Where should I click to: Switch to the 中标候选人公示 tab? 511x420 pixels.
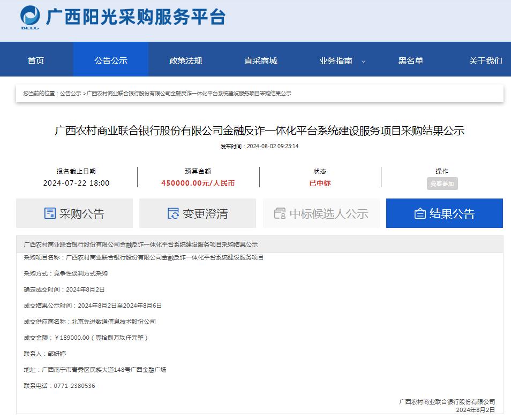click(x=321, y=213)
